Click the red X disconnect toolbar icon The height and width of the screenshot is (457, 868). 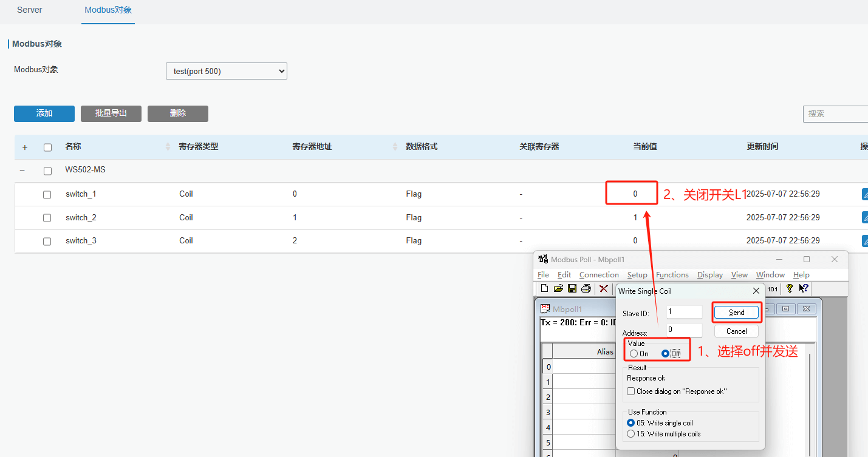click(x=603, y=289)
